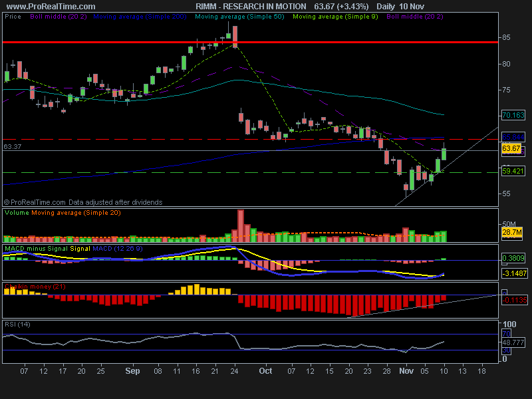532x399 pixels.
Task: Click the Data adjusted after dividends notice
Action: click(115, 202)
